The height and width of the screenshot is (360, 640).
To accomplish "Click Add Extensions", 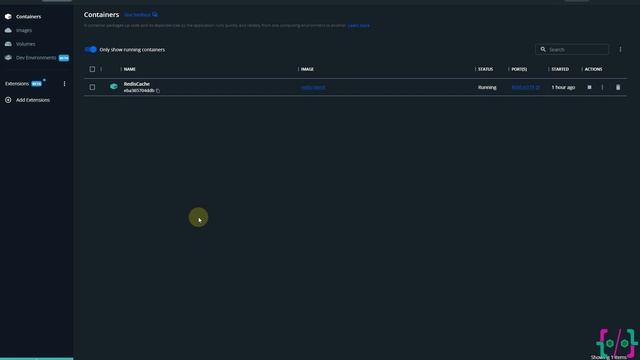I will click(x=33, y=100).
